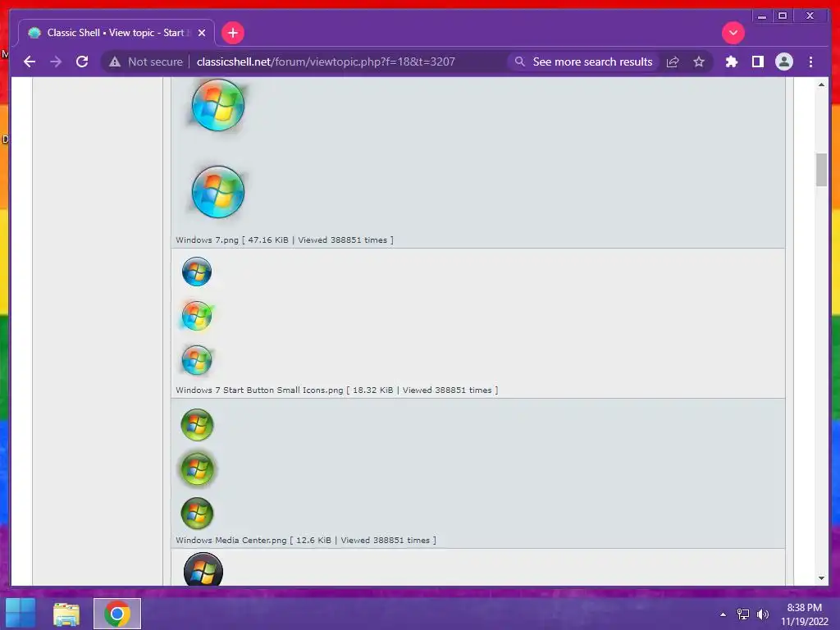Image resolution: width=840 pixels, height=630 pixels.
Task: Click the large Windows 7 pressed orb image
Action: pos(217,192)
